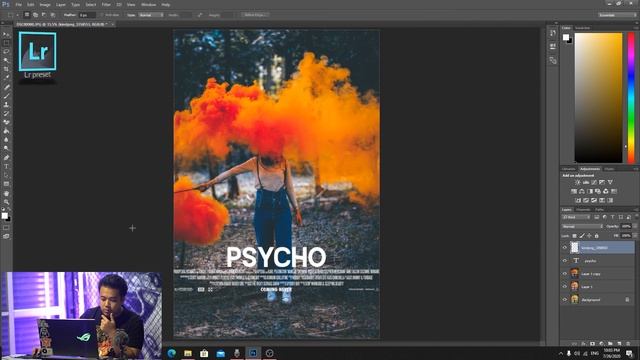Open File Explorer from the taskbar

click(188, 353)
